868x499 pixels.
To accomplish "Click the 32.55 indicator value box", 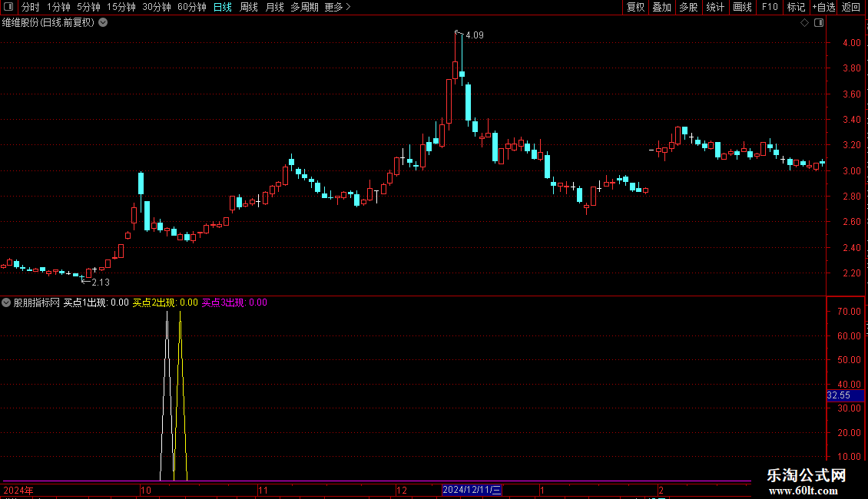I will 845,395.
